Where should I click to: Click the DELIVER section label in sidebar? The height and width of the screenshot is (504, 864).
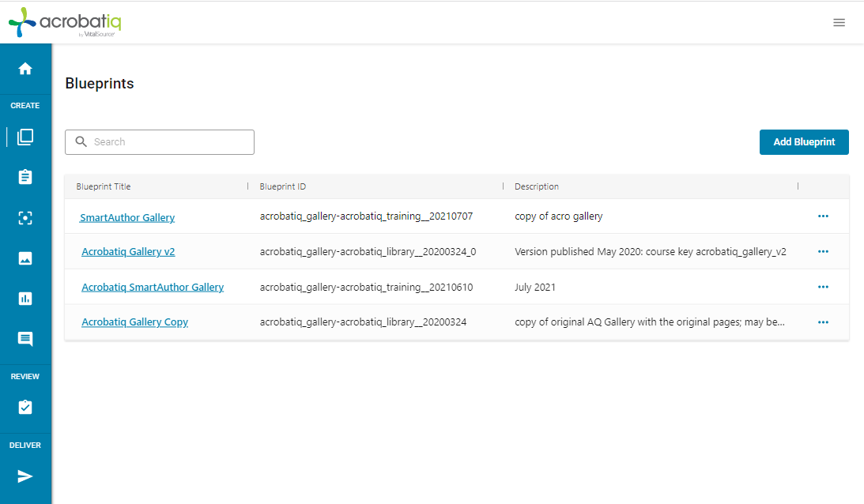click(x=25, y=445)
